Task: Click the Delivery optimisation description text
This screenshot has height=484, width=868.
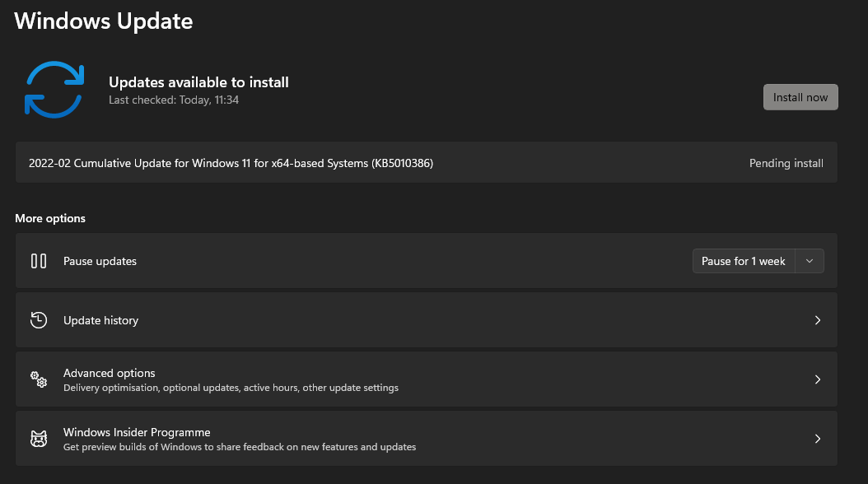Action: (231, 388)
